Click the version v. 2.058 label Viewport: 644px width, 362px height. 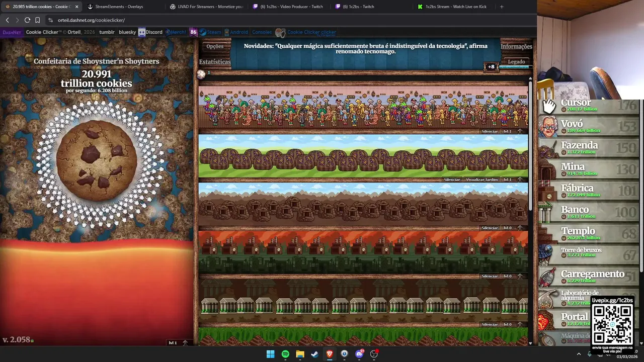pyautogui.click(x=16, y=340)
